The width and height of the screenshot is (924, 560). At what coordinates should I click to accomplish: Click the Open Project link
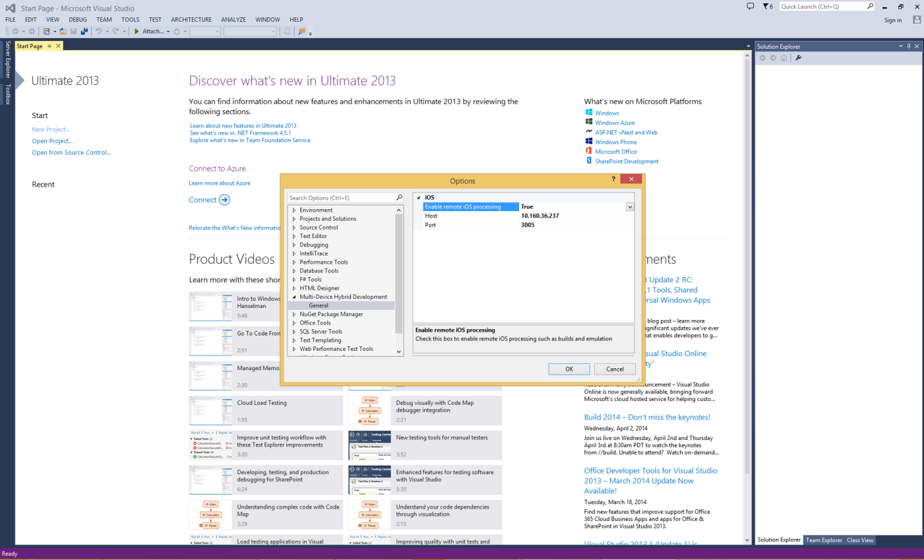pos(52,141)
